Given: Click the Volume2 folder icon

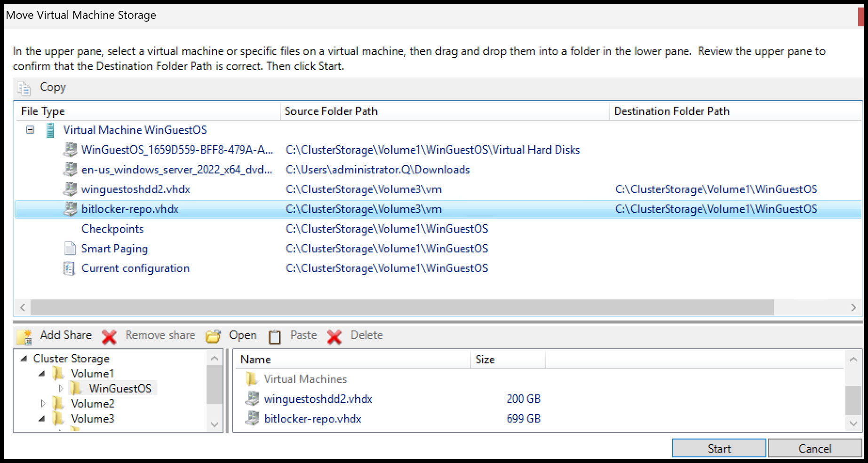Looking at the screenshot, I should tap(58, 403).
